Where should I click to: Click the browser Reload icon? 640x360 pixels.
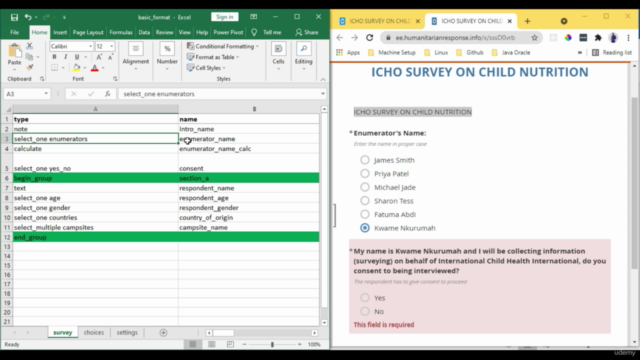[369, 38]
